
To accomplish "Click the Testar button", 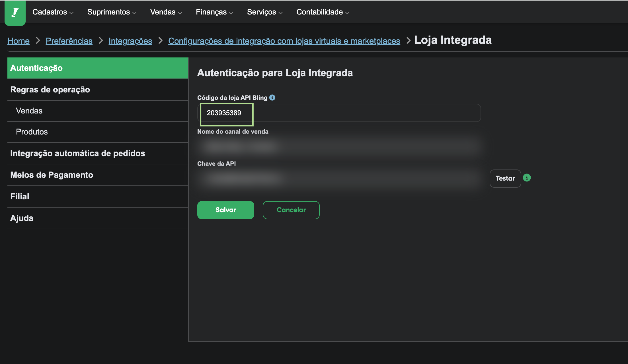I will point(505,179).
